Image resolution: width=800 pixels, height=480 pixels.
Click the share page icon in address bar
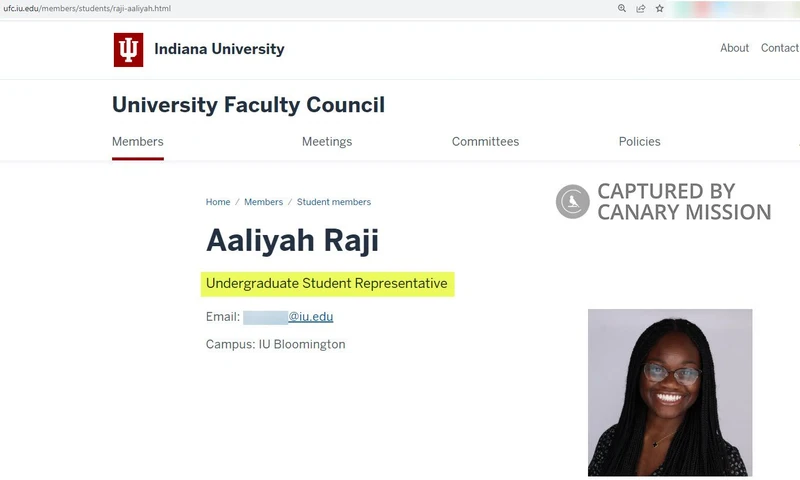tap(640, 8)
